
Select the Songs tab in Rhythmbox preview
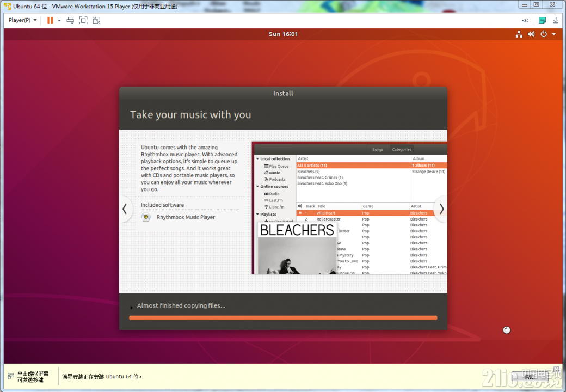tap(378, 149)
